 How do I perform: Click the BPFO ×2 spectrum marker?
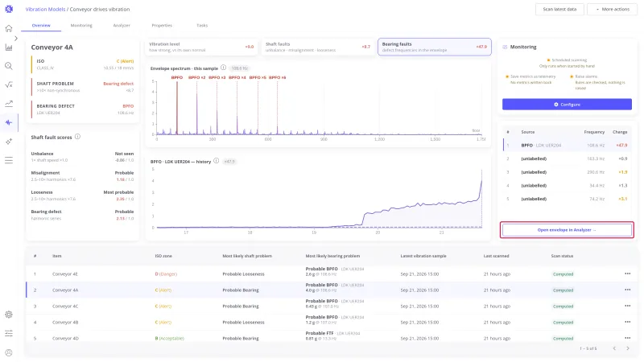[196, 77]
